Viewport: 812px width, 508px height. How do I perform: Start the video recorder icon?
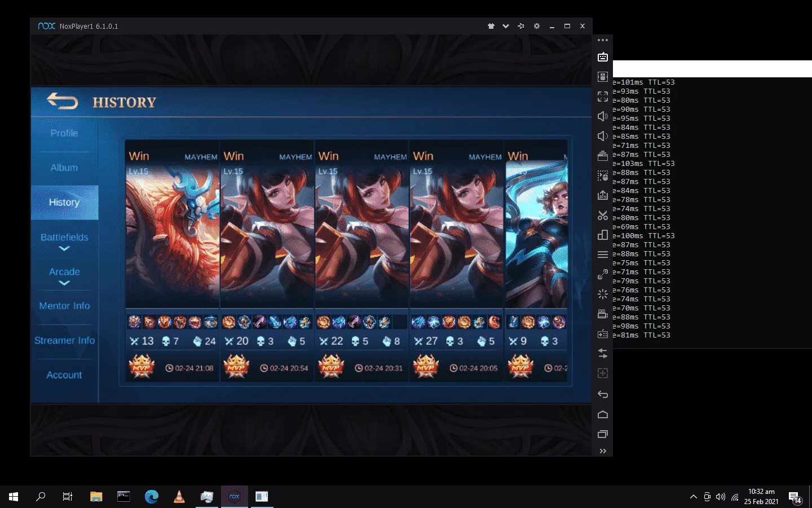pos(603,314)
